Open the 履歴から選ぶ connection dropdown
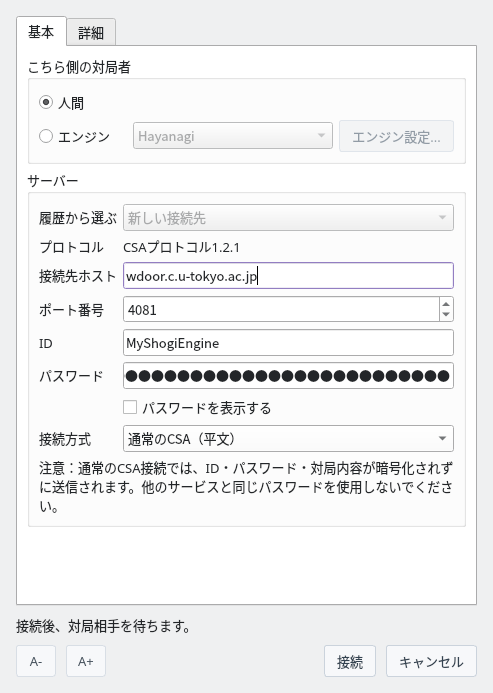The height and width of the screenshot is (693, 493). tap(288, 217)
